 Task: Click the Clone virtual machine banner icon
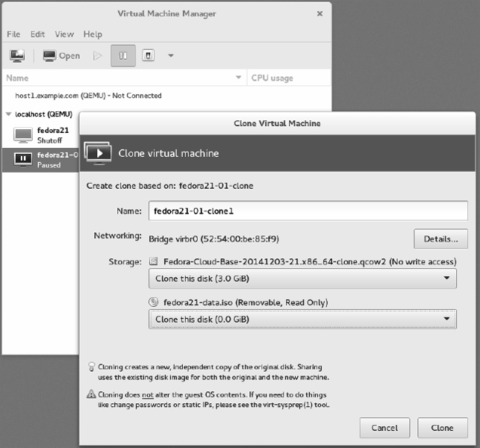click(98, 153)
